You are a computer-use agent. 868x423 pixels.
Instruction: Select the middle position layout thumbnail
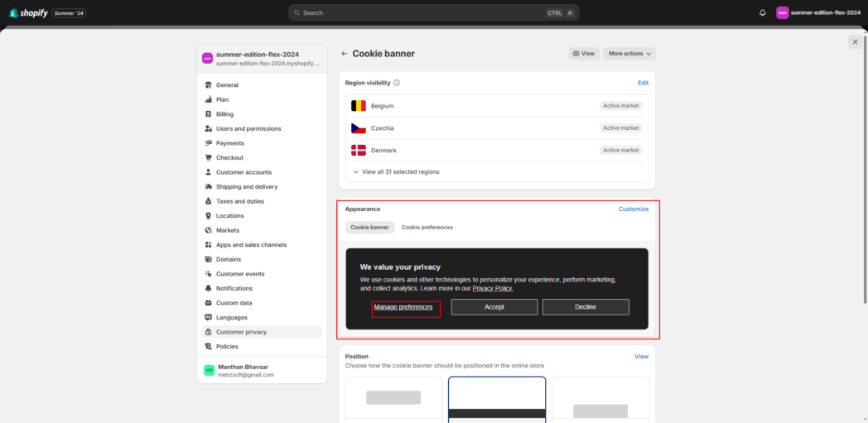(497, 400)
